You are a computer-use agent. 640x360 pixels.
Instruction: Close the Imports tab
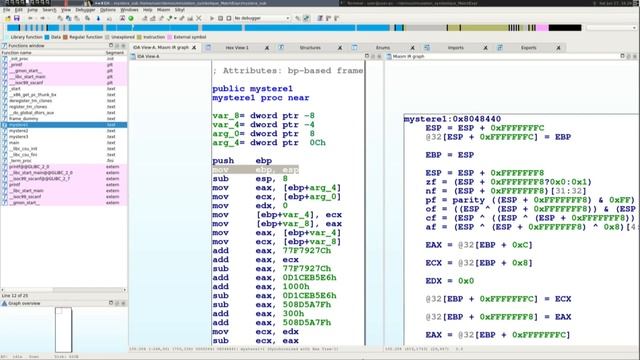click(x=486, y=48)
